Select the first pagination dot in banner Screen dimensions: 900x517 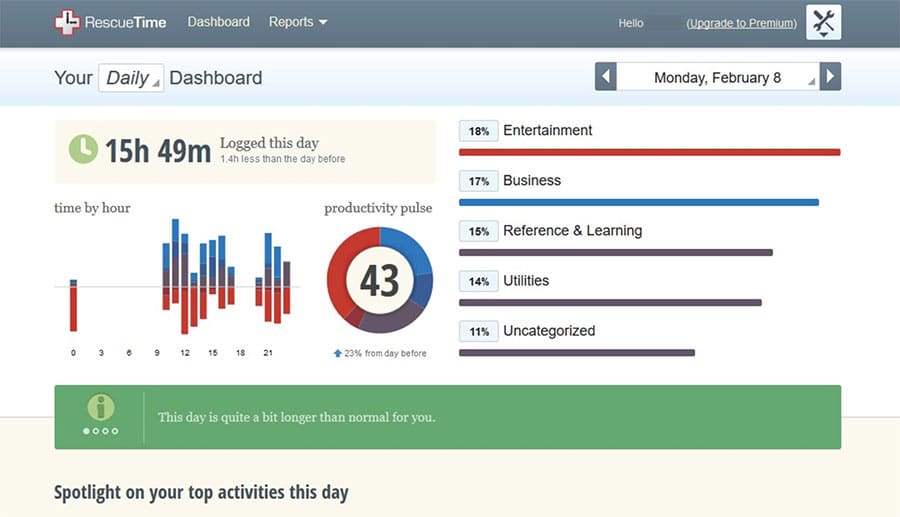pyautogui.click(x=86, y=431)
